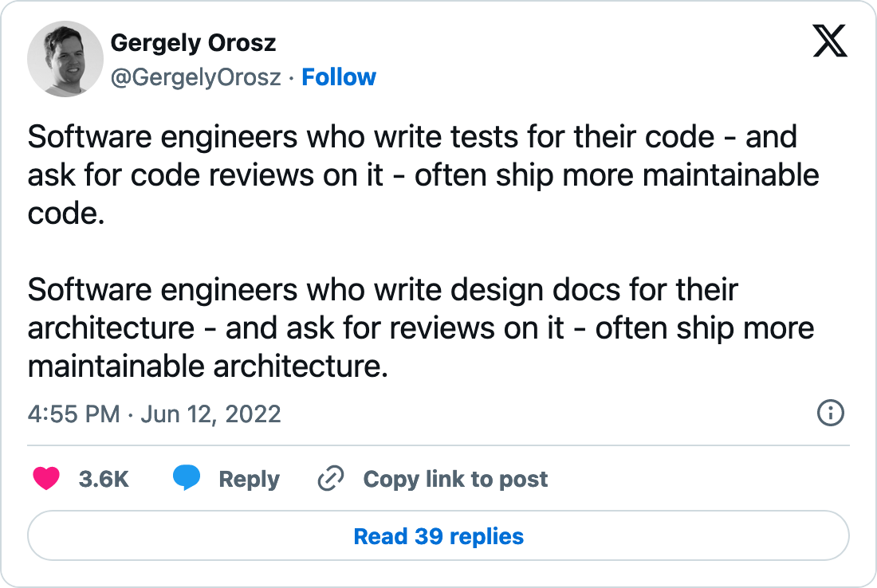Viewport: 877px width, 588px height.
Task: Click the Jun 12, 2022 date
Action: click(x=210, y=414)
